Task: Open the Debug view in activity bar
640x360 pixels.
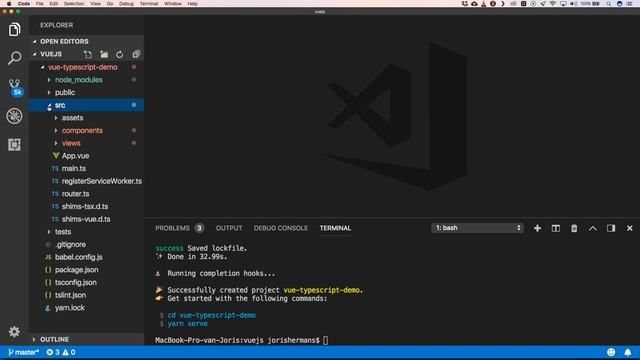Action: tap(14, 116)
